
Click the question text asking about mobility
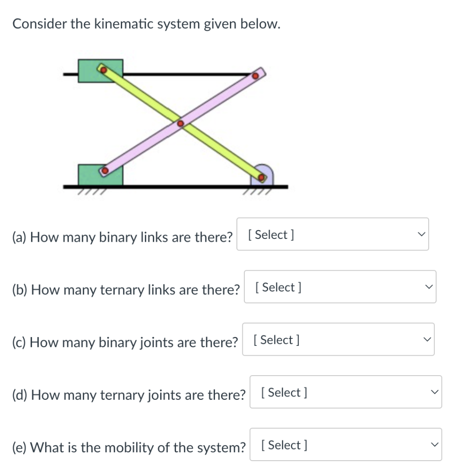point(129,447)
